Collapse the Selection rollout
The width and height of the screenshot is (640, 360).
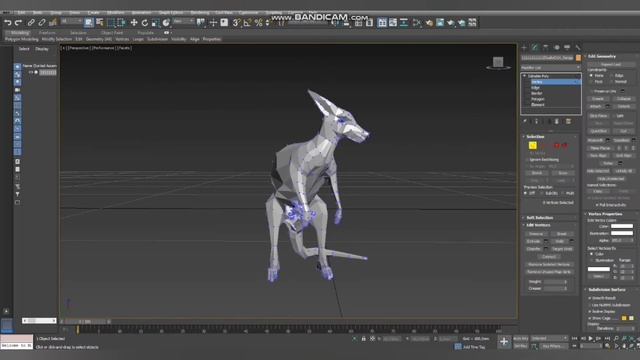click(535, 137)
